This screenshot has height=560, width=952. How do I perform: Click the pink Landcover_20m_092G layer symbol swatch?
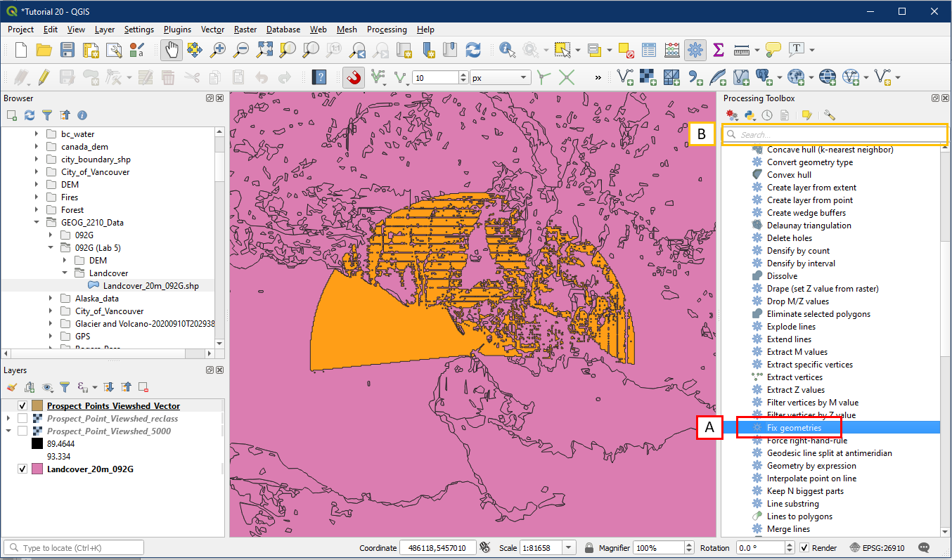pos(37,469)
